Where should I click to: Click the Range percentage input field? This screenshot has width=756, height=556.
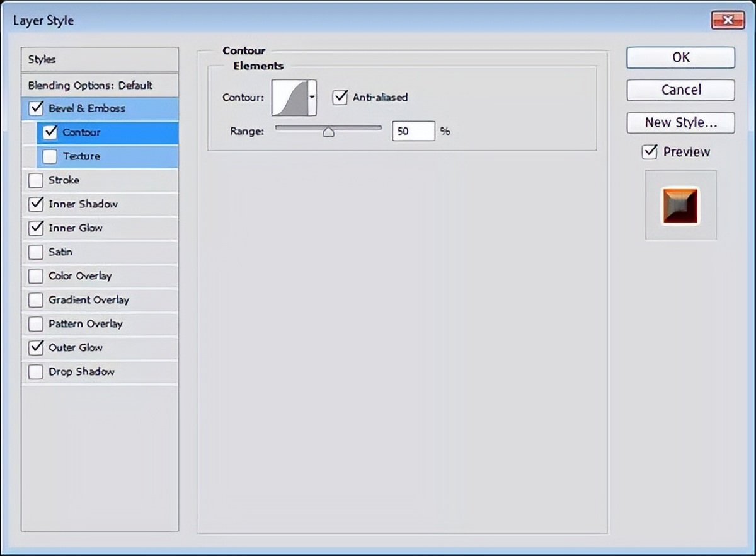(x=413, y=131)
